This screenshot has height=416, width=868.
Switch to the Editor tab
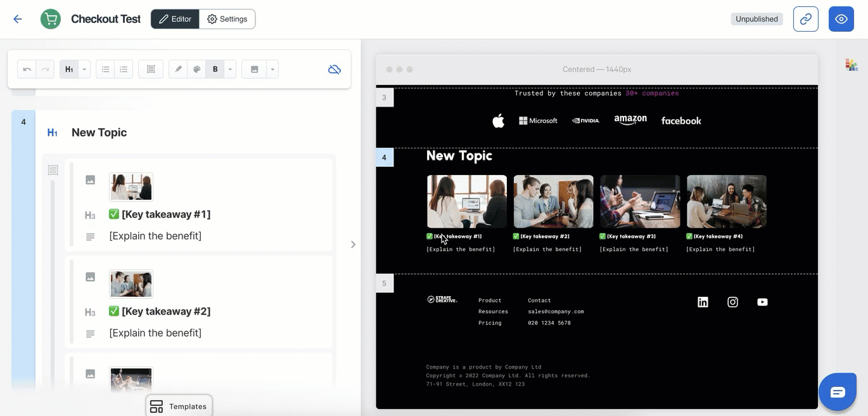point(175,19)
